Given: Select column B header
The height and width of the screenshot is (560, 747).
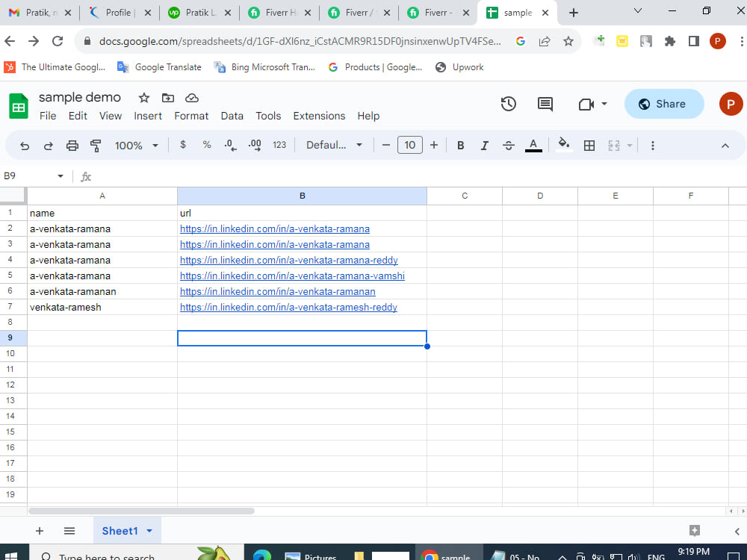Looking at the screenshot, I should click(302, 196).
